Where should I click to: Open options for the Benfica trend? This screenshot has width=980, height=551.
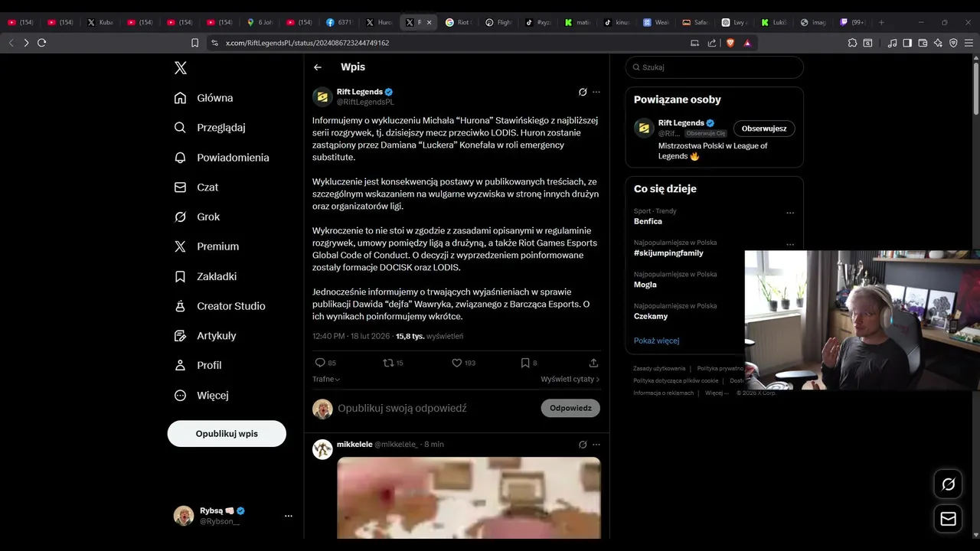(790, 213)
